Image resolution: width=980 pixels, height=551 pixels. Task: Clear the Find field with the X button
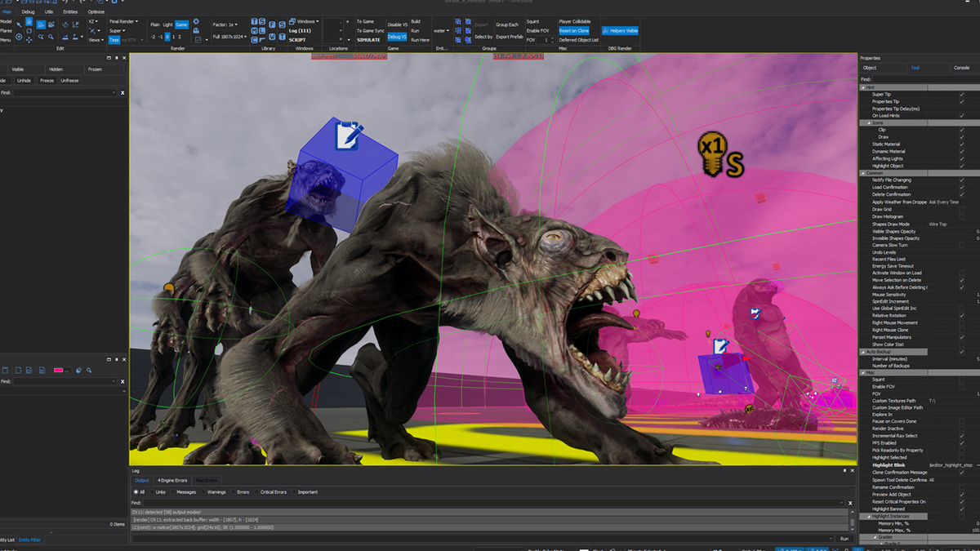point(122,93)
